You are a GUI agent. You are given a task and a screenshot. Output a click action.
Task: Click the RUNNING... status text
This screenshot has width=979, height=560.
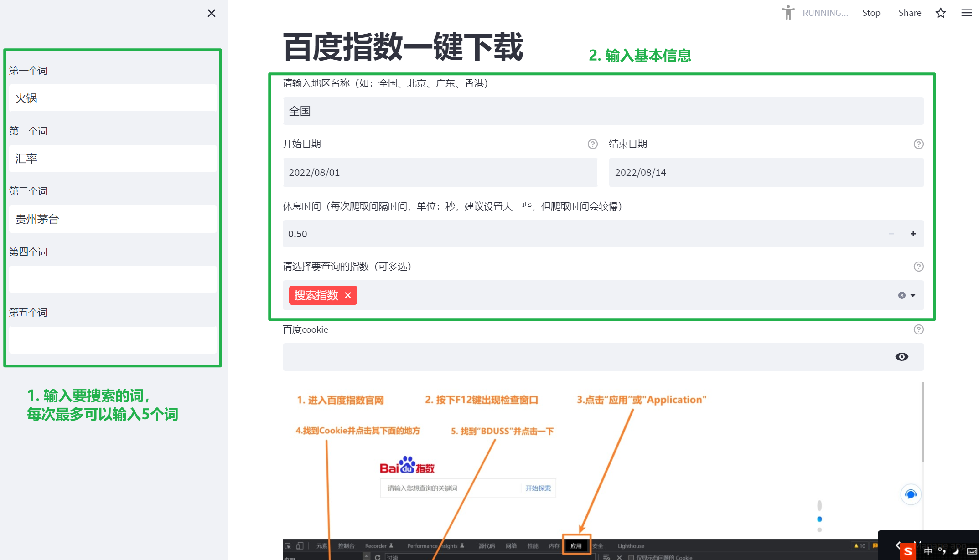pyautogui.click(x=825, y=13)
